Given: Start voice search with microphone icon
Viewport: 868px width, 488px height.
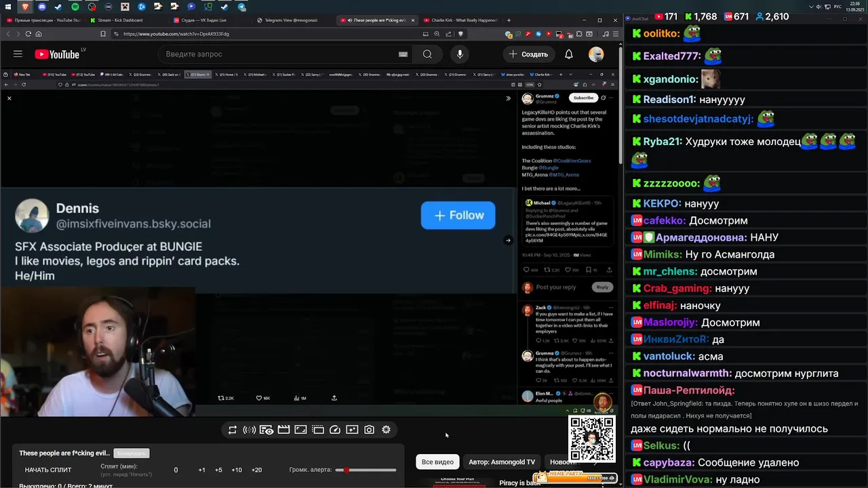Looking at the screenshot, I should click(460, 54).
